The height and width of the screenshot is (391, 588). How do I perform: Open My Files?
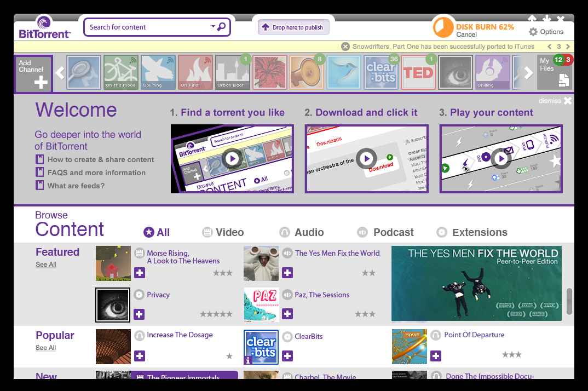pos(555,72)
